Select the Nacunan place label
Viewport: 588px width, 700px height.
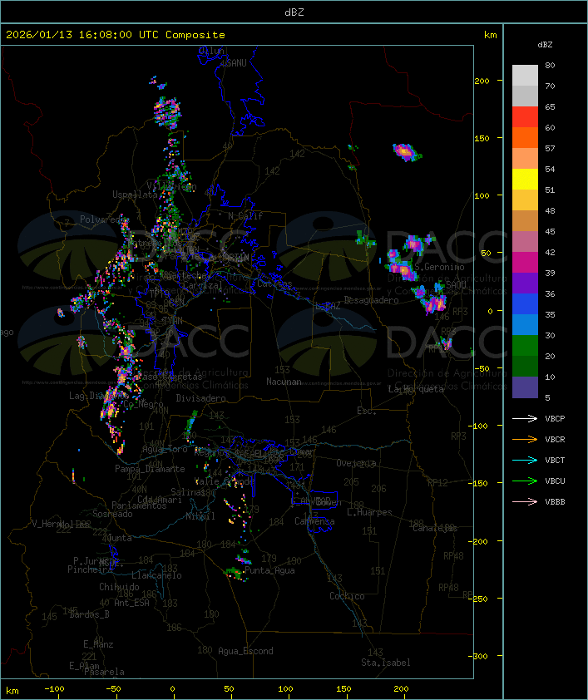(283, 382)
